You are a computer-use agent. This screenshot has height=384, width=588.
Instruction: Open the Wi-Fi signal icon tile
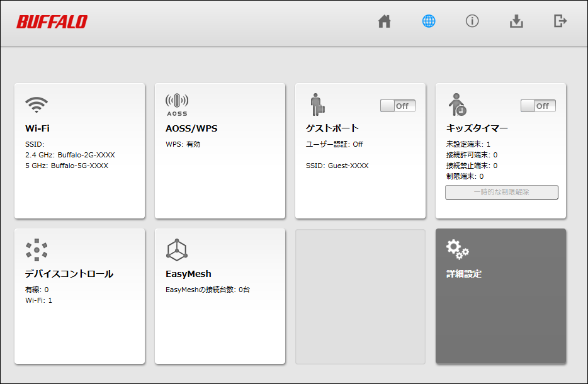tap(37, 104)
